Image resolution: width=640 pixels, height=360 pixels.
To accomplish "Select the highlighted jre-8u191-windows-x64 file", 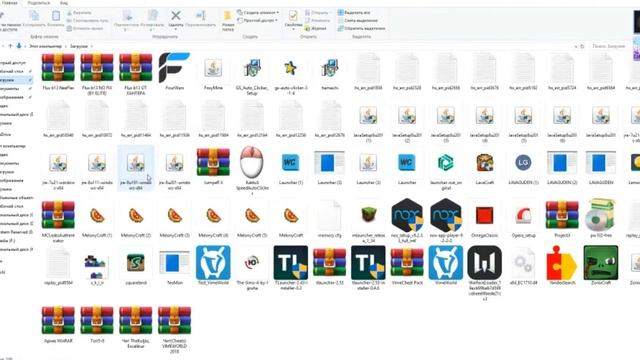I will coord(136,168).
